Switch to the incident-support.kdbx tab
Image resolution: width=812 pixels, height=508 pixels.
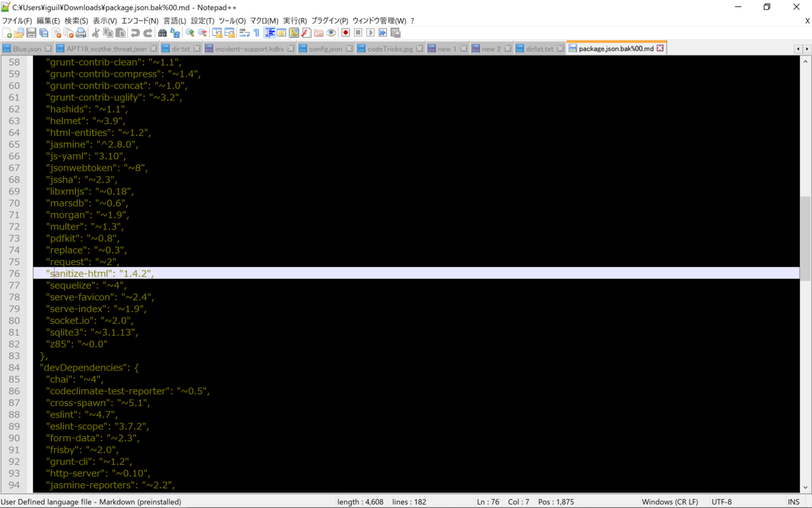click(250, 49)
